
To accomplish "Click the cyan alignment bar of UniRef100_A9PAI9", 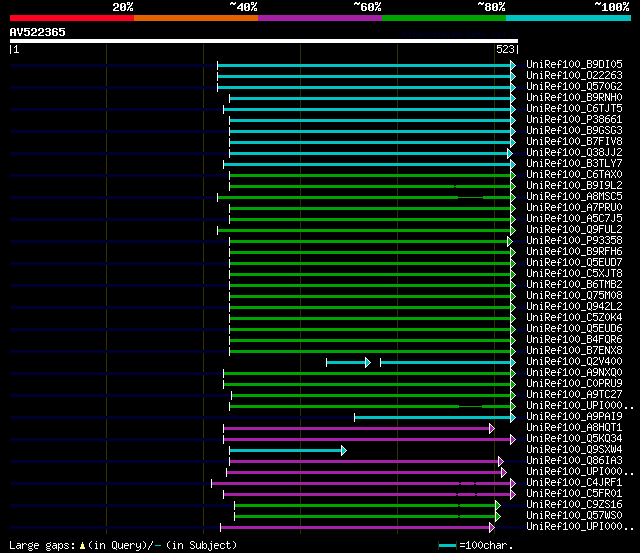I will tap(433, 418).
